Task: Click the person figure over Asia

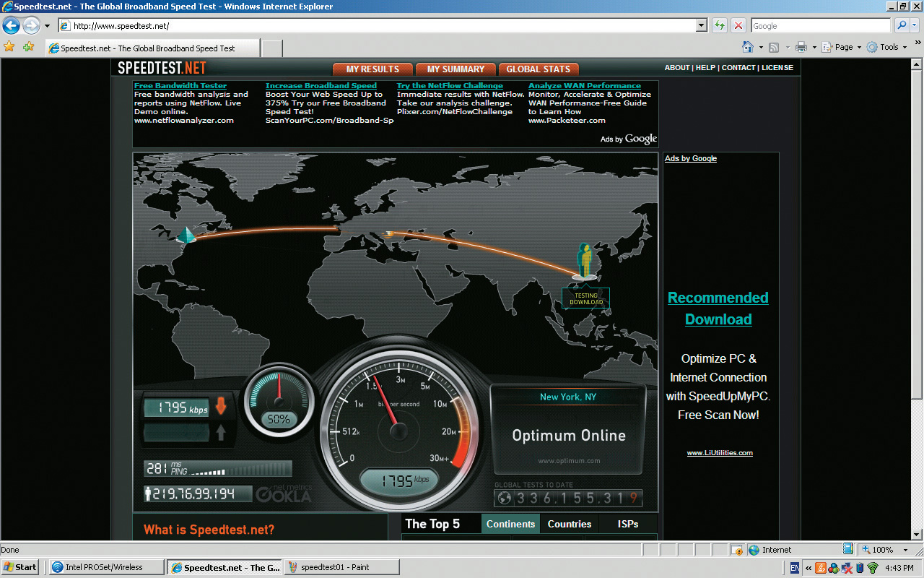Action: coord(585,260)
